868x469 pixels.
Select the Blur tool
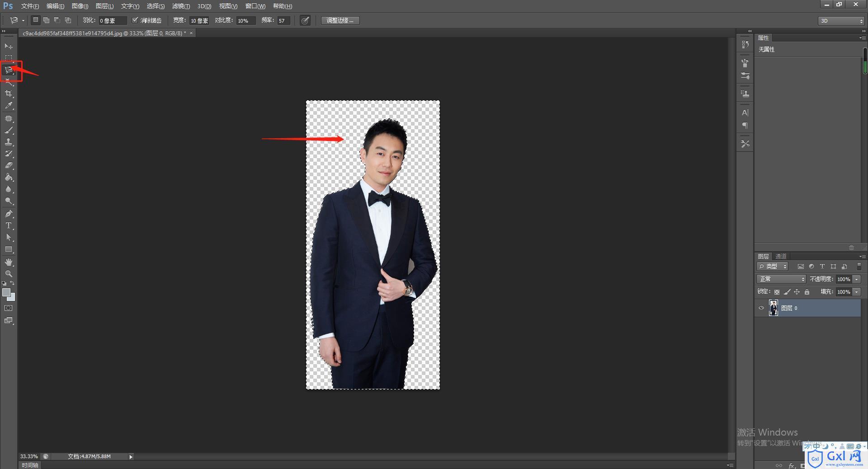(9, 189)
